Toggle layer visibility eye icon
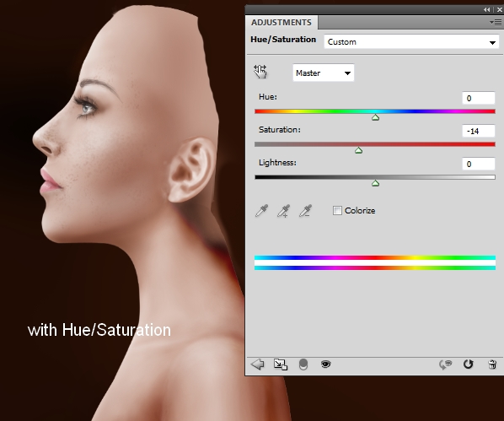 325,364
